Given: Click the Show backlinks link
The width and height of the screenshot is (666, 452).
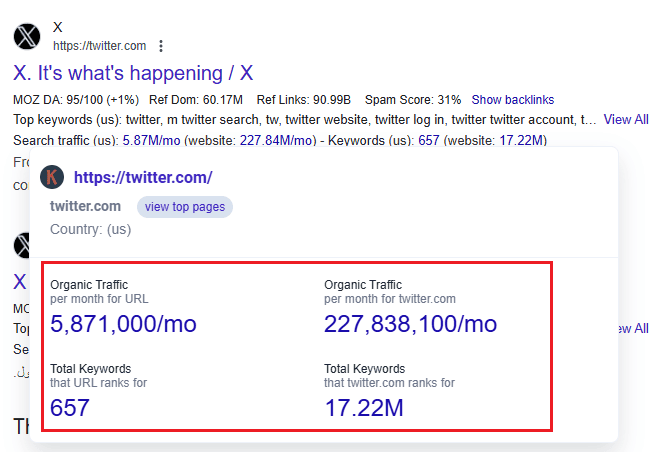Looking at the screenshot, I should [513, 100].
